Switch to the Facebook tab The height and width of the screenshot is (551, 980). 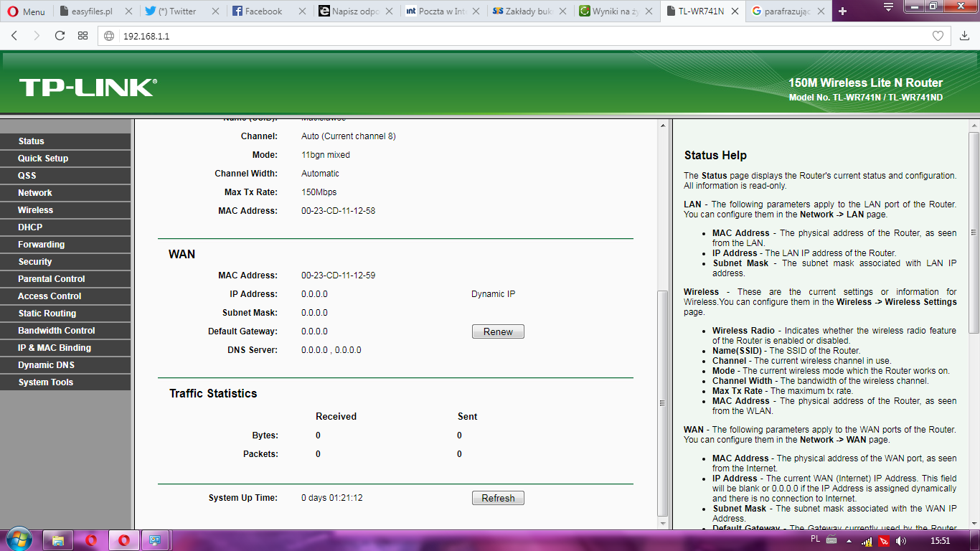(270, 11)
